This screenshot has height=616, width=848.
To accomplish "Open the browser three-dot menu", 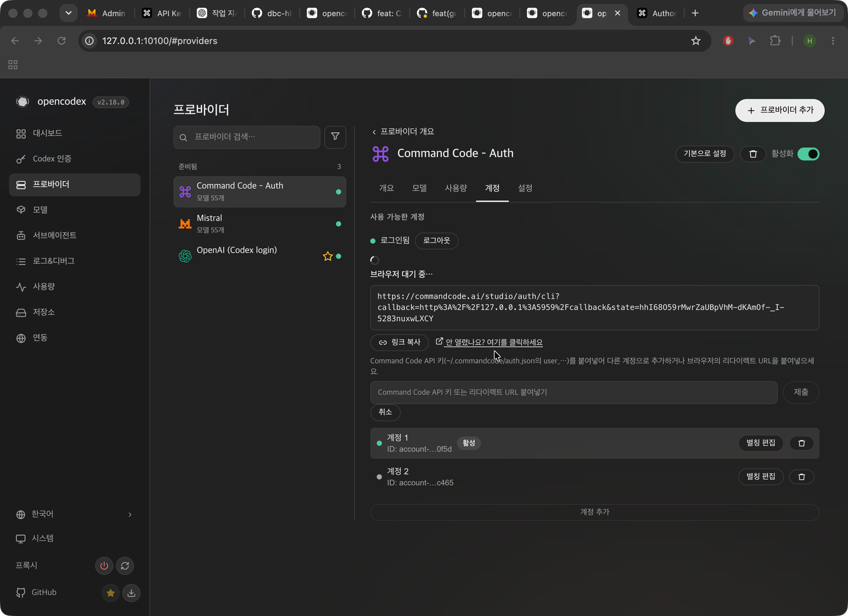I will [x=833, y=41].
